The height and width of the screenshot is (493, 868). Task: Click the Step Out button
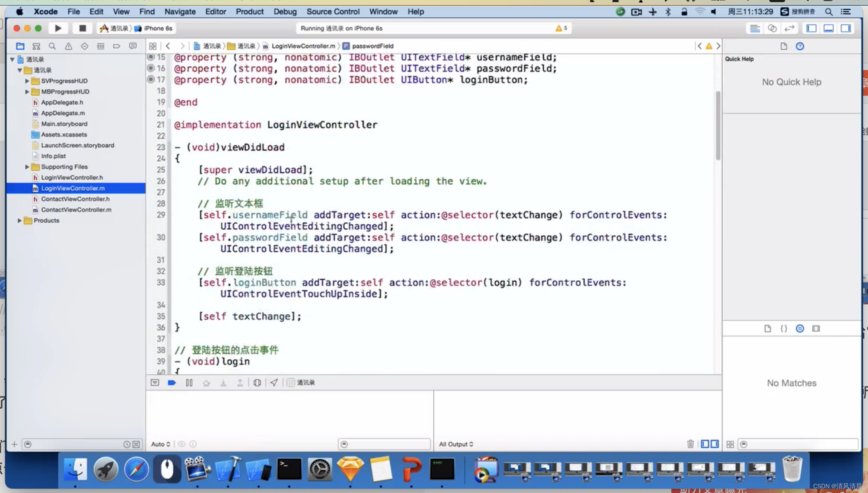click(x=240, y=383)
